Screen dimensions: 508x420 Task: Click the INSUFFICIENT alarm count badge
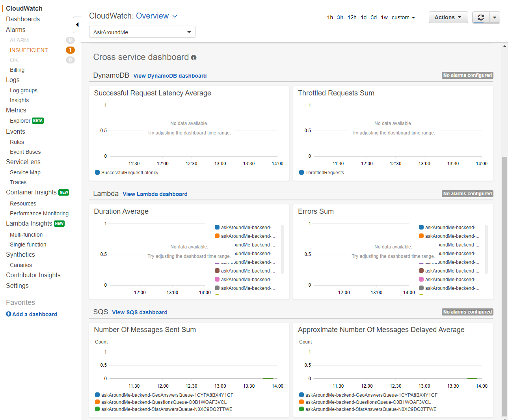point(70,50)
